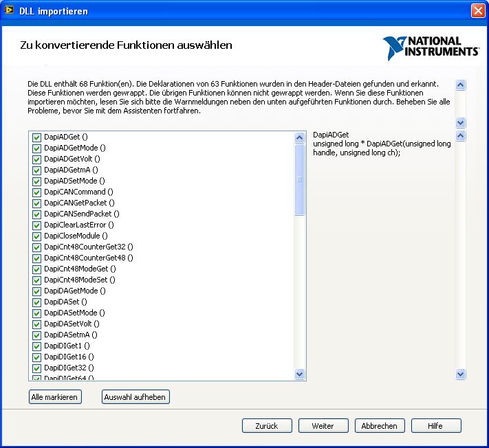The height and width of the screenshot is (448, 489).
Task: Toggle DapiDASetVolt () checkbox
Action: [x=37, y=324]
